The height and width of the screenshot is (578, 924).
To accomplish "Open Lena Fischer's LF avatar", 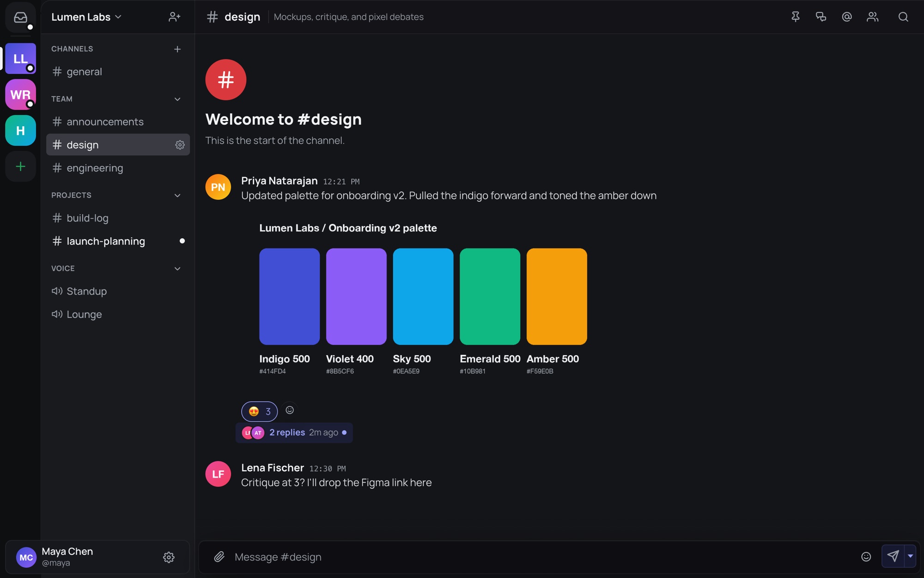I will point(218,474).
